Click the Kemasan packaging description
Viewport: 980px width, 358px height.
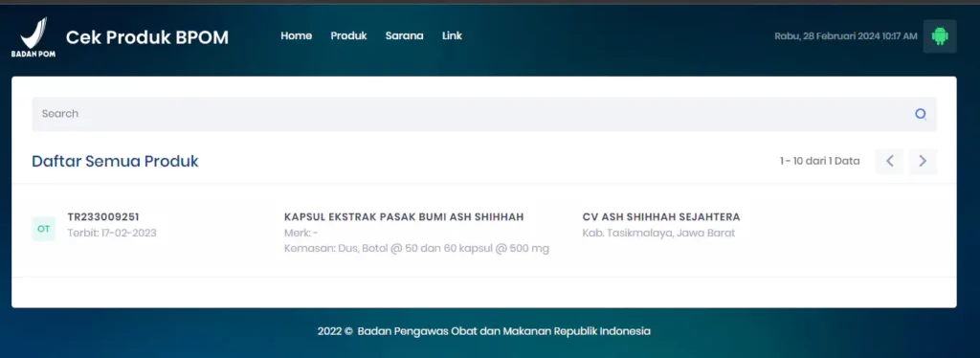(x=417, y=249)
